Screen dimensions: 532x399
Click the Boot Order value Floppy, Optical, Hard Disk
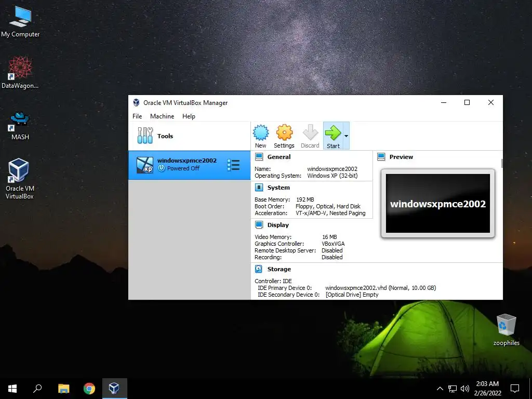tap(328, 206)
